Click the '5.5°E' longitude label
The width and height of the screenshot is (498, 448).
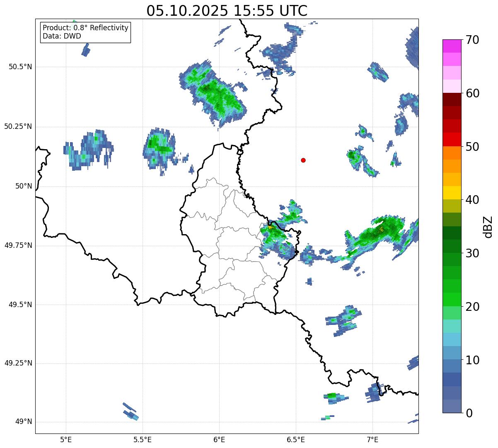[143, 439]
